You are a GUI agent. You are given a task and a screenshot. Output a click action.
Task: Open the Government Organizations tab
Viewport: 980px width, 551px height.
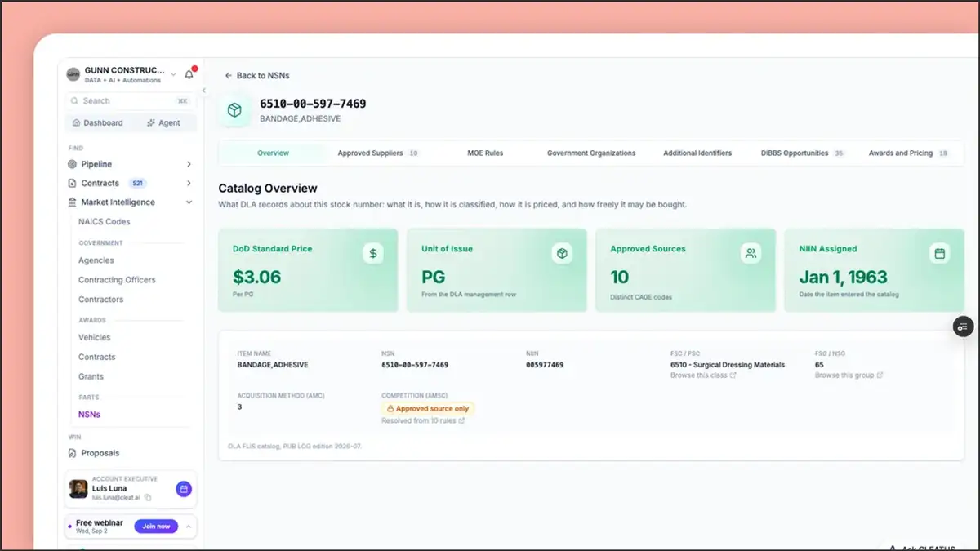click(x=591, y=153)
